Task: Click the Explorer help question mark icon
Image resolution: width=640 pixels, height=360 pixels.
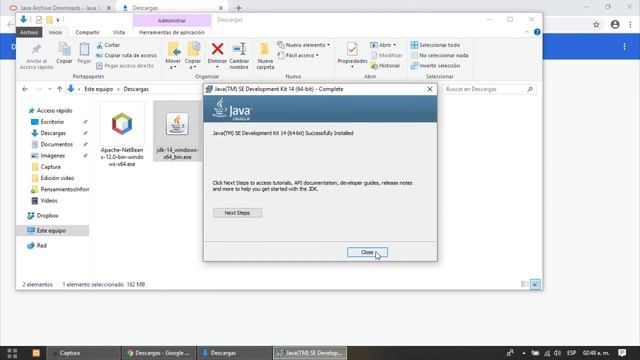Action: [537, 32]
